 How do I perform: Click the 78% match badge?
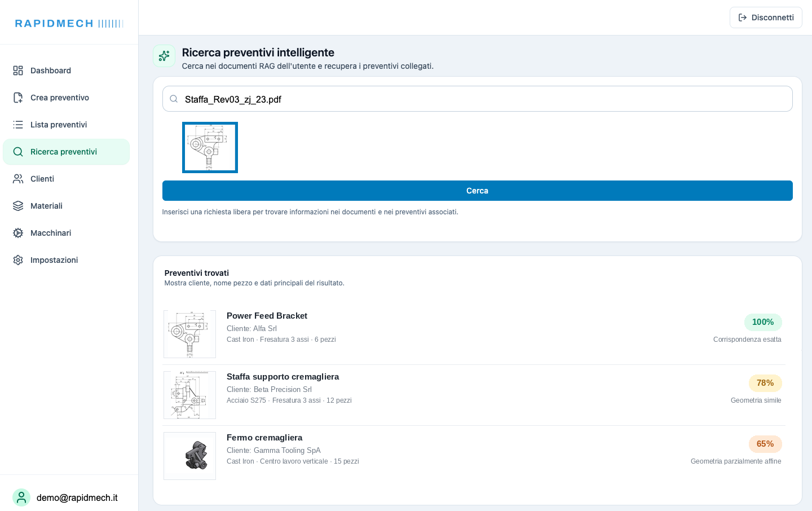765,383
